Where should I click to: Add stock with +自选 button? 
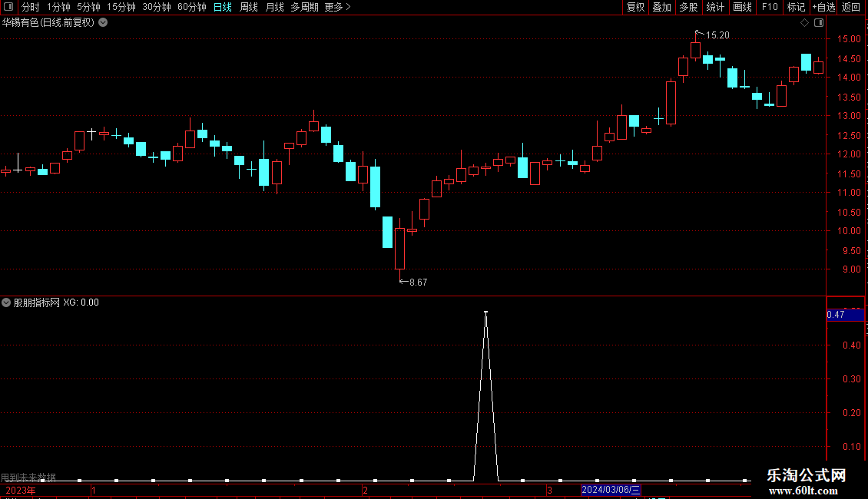point(823,7)
